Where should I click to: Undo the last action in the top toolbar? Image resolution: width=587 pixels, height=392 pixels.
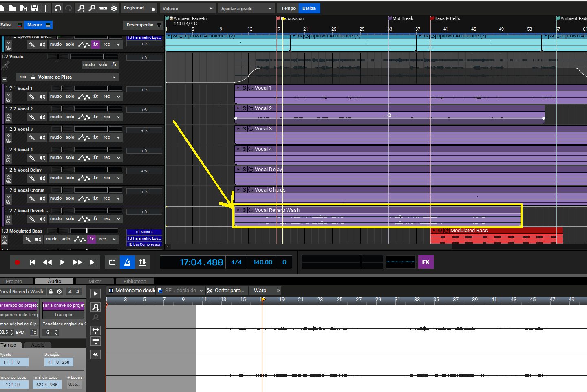click(57, 8)
